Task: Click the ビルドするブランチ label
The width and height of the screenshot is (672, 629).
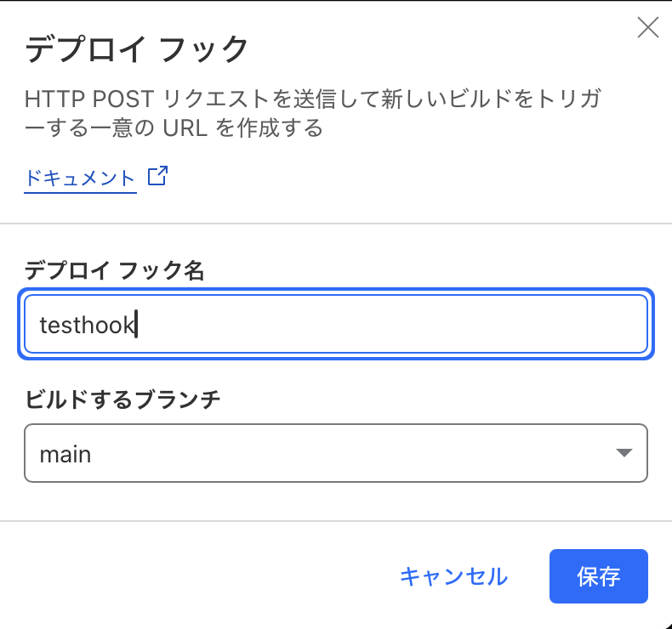Action: point(122,399)
